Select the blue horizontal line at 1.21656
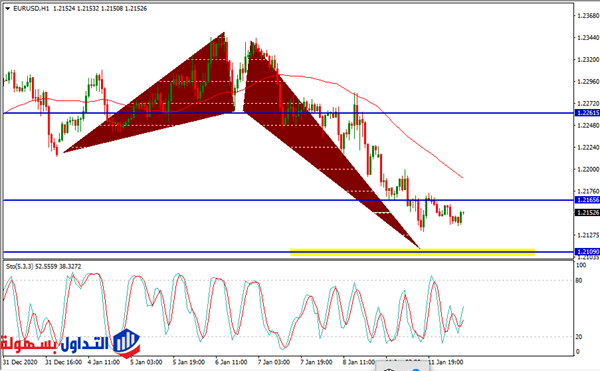This screenshot has width=600, height=371. point(289,200)
